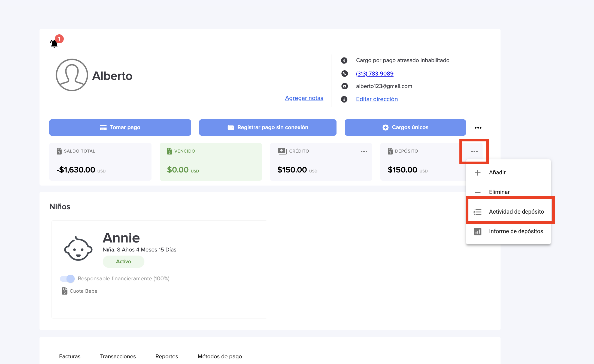This screenshot has width=594, height=364.
Task: Switch to the Transacciones tab
Action: pos(118,356)
